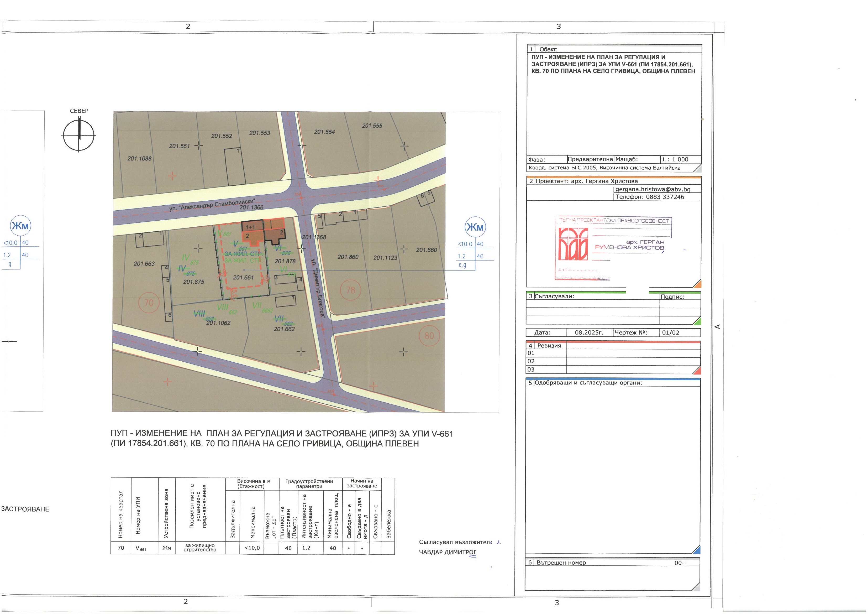Click the 'Ревизия' header

(x=549, y=345)
